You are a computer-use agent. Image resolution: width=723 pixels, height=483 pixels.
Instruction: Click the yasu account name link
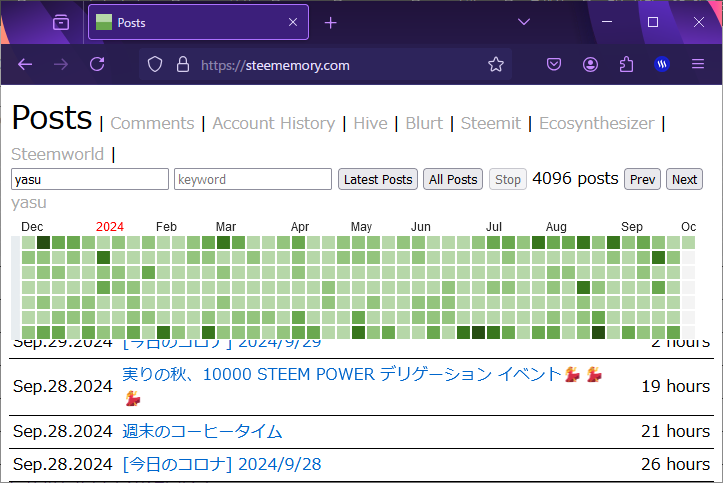point(29,202)
